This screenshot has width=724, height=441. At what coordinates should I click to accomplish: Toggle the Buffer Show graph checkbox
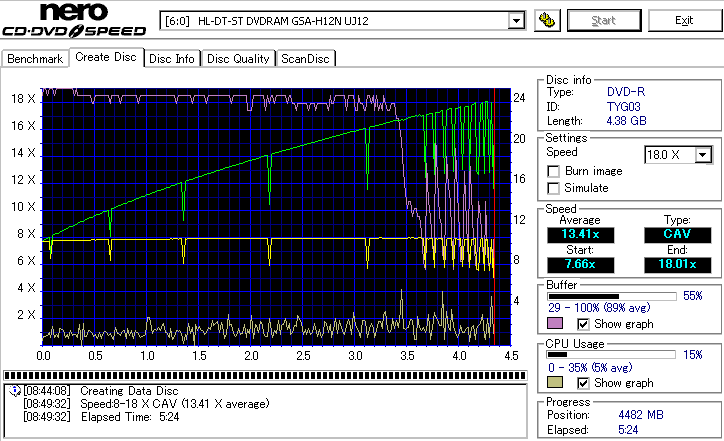[583, 324]
